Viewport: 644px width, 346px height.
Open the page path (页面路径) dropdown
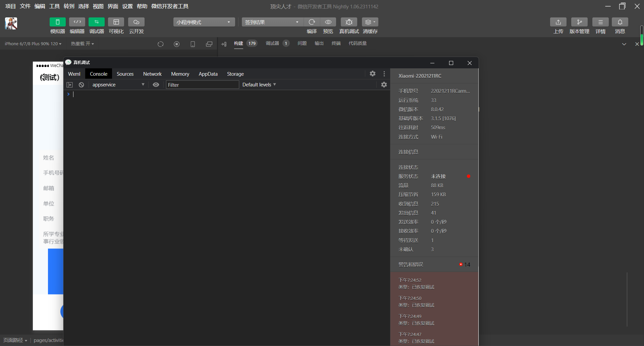click(x=15, y=340)
